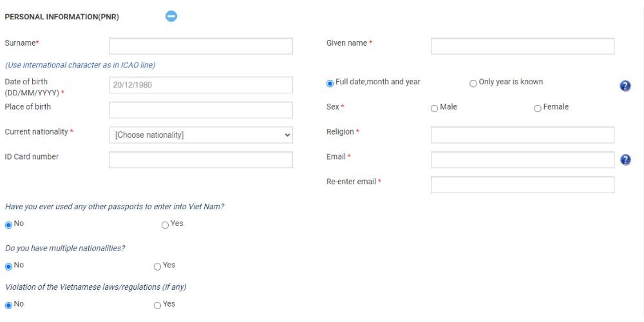
Task: Click the Given name text field
Action: [522, 46]
